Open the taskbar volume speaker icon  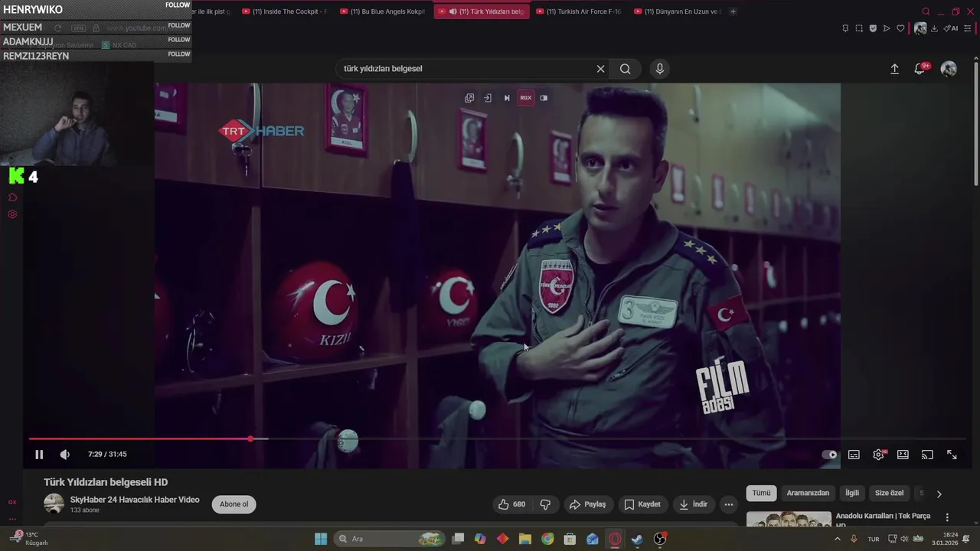click(904, 540)
